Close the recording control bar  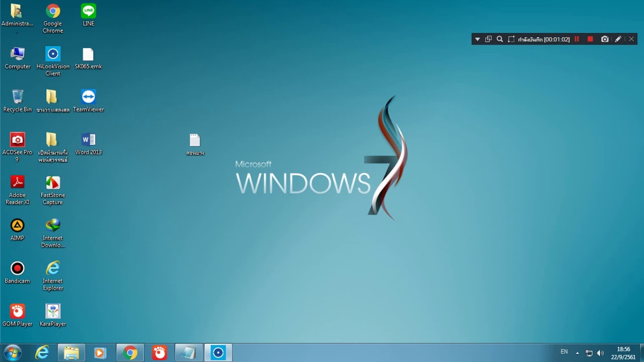[x=631, y=39]
